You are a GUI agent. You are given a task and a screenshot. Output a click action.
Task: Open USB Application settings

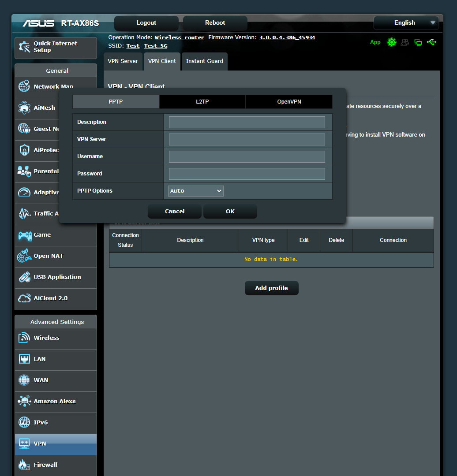(55, 277)
